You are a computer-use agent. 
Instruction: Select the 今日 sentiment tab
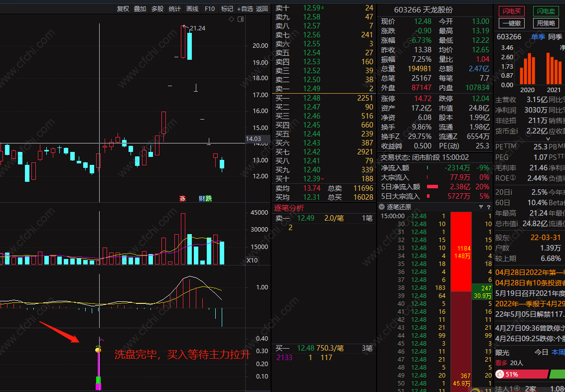[541, 352]
